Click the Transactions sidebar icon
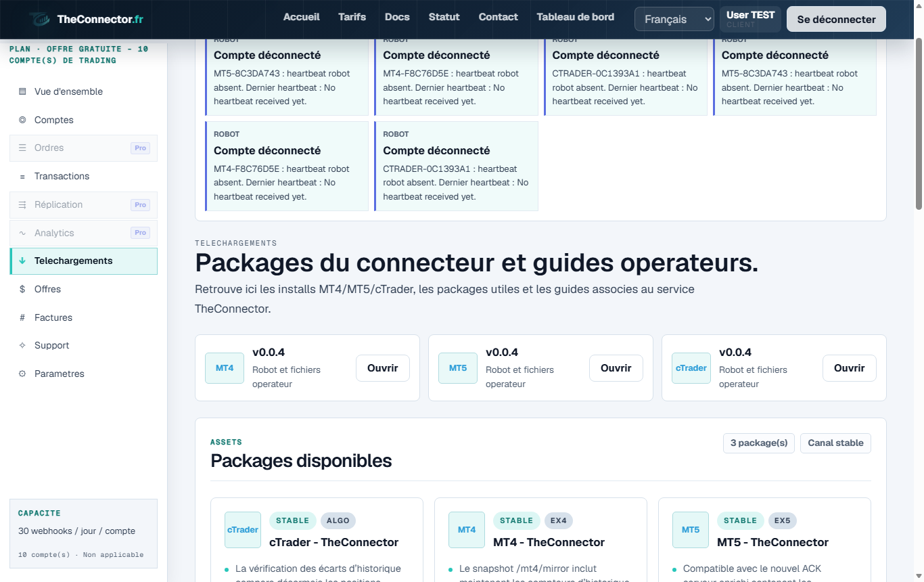 coord(22,176)
